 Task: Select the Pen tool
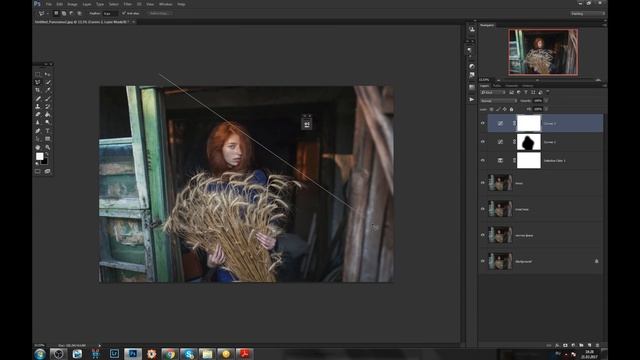point(38,131)
